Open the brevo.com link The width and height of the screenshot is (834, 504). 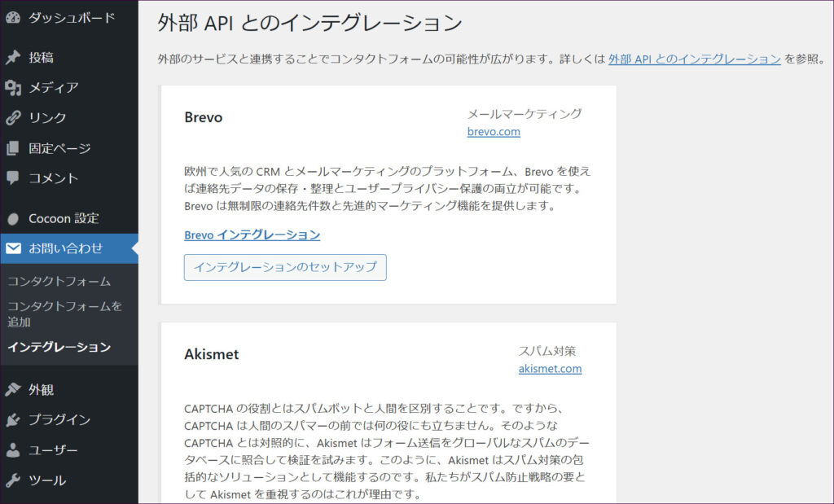(x=494, y=131)
